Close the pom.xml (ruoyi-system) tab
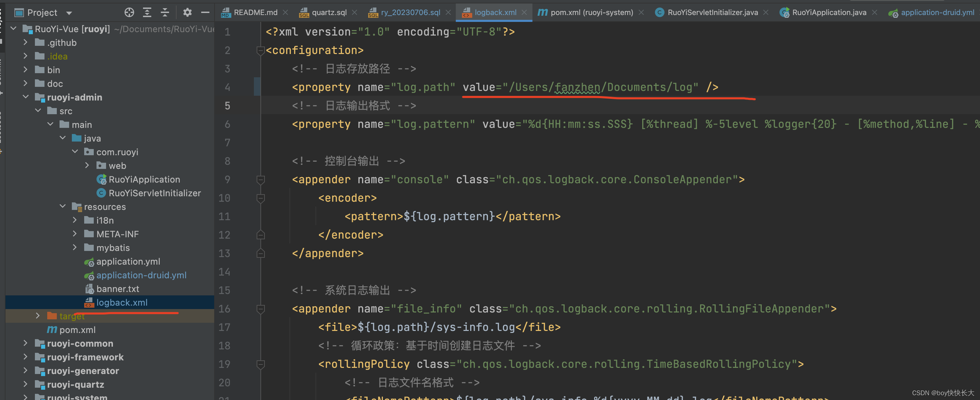This screenshot has height=400, width=980. (641, 13)
